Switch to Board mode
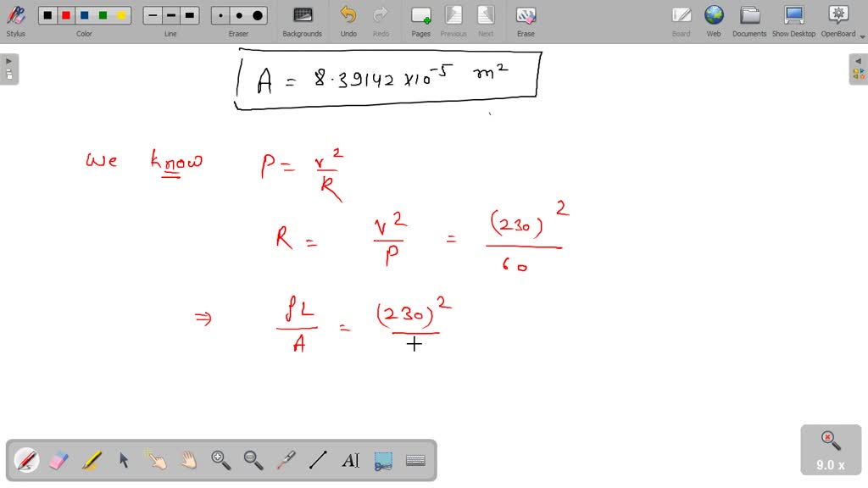This screenshot has width=868, height=488. point(681,21)
